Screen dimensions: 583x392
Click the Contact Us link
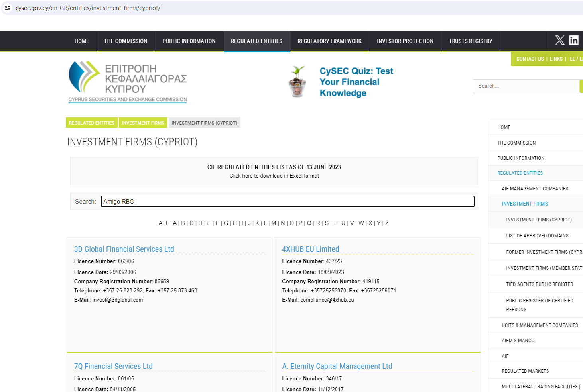pyautogui.click(x=530, y=59)
